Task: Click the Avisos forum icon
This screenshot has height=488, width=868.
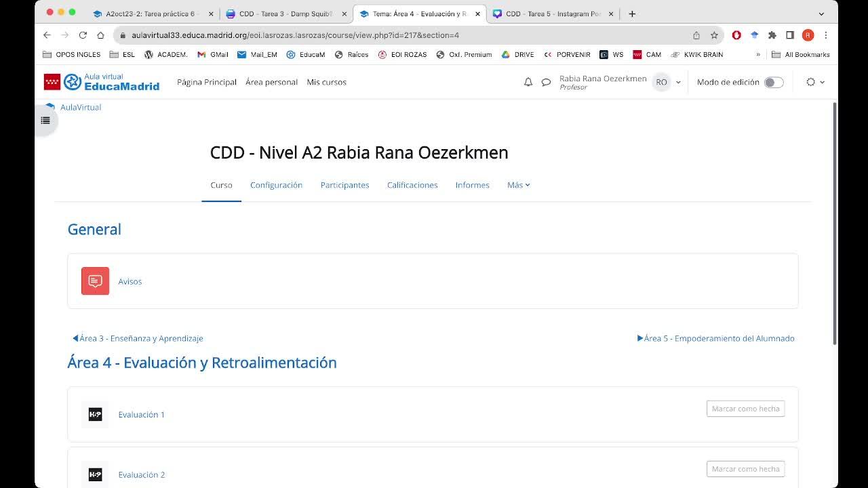Action: [x=95, y=281]
